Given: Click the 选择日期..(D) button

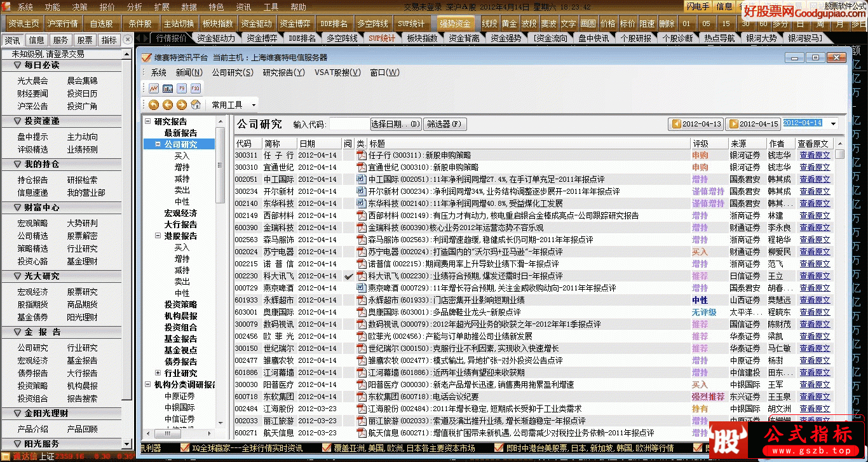Looking at the screenshot, I should 396,124.
